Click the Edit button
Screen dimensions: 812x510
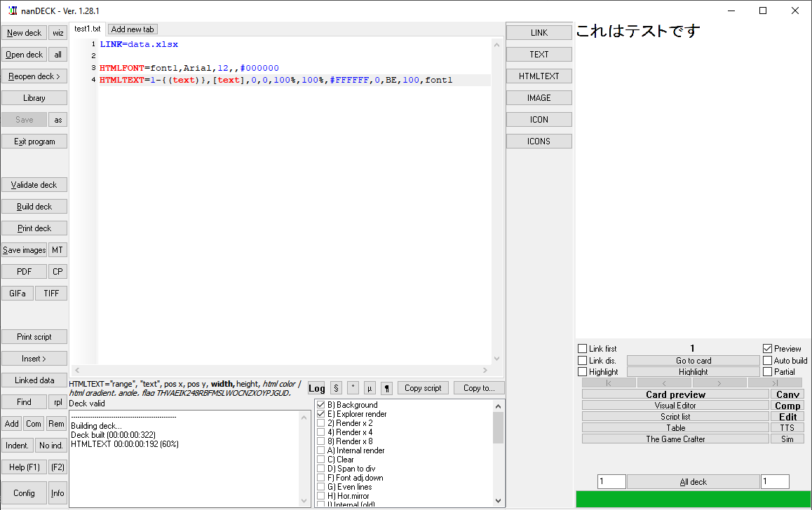[787, 416]
